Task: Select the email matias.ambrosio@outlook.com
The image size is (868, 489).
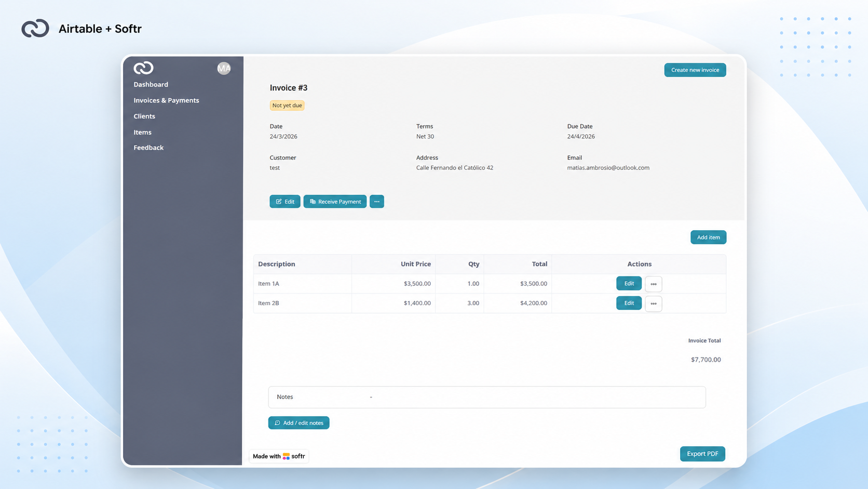Action: [608, 168]
